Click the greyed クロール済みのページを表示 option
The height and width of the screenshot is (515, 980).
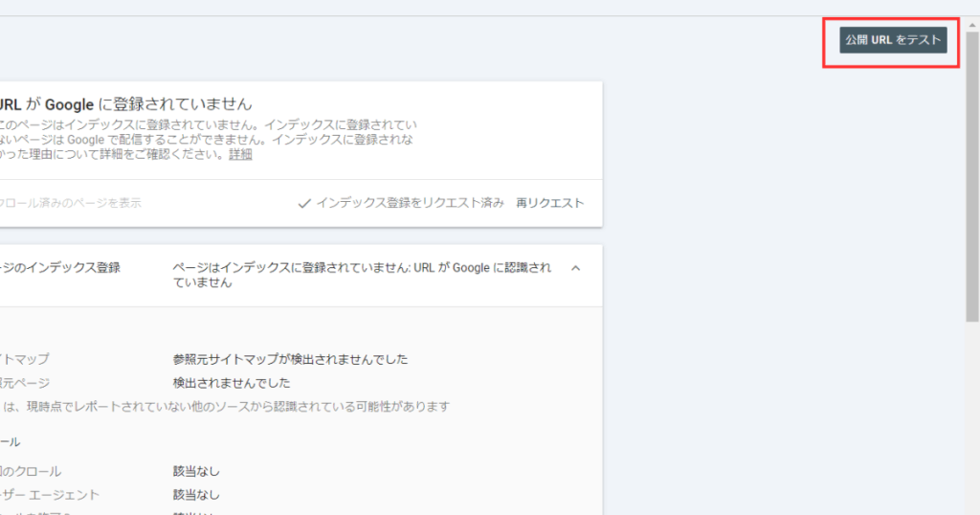pyautogui.click(x=71, y=203)
